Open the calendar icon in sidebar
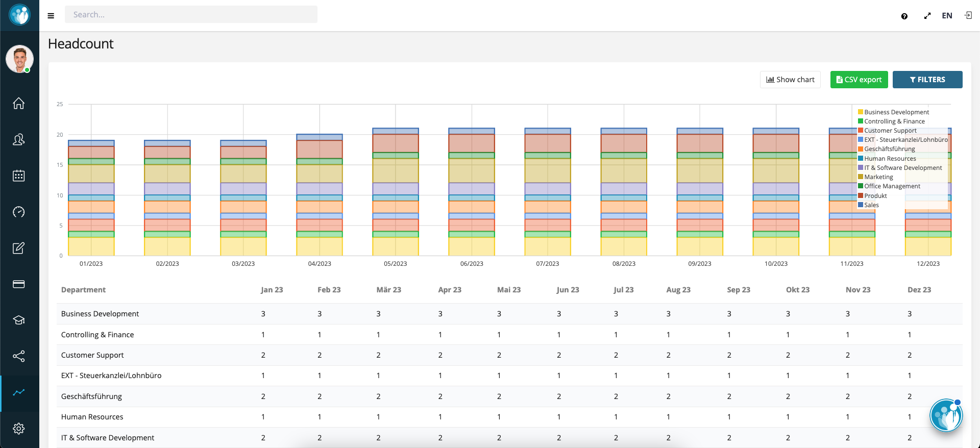Image resolution: width=980 pixels, height=448 pixels. [x=19, y=176]
